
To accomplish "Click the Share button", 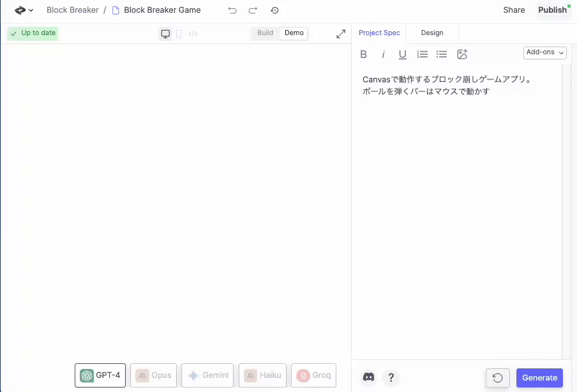I will point(514,10).
